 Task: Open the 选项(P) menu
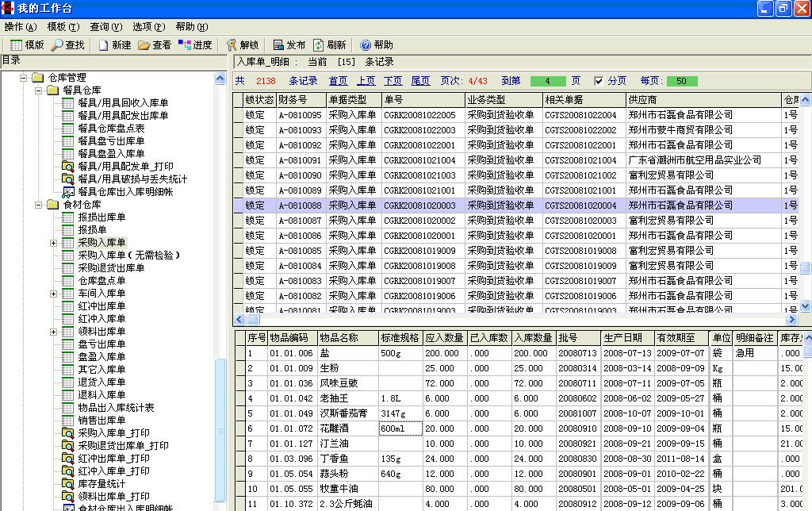coord(148,27)
